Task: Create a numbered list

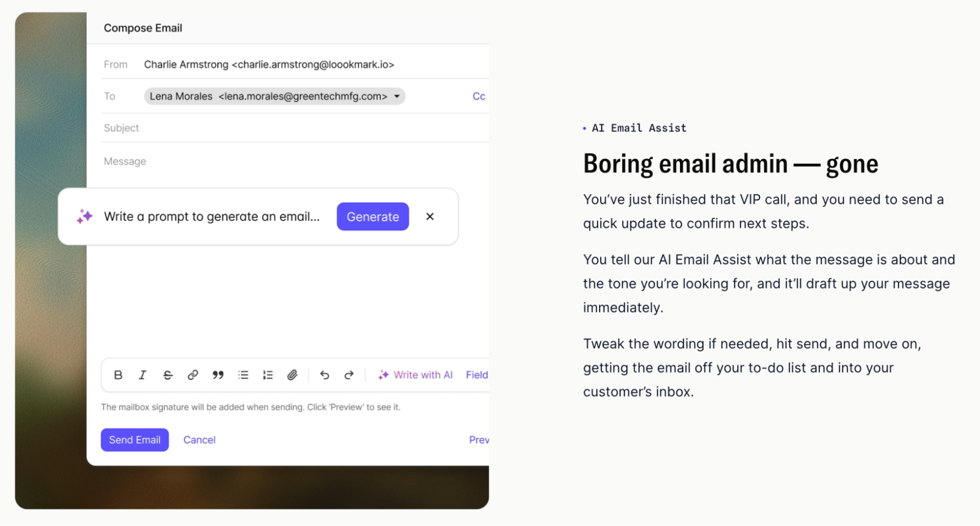Action: (268, 375)
